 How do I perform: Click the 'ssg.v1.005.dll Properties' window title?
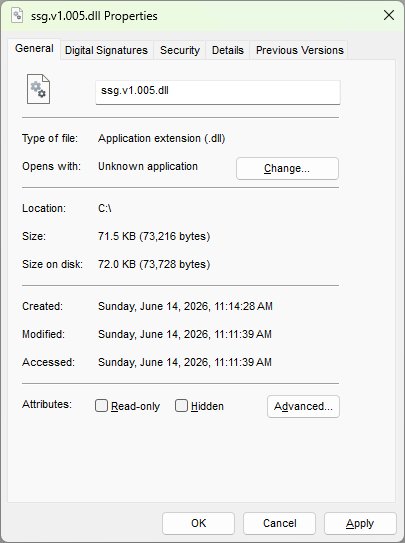(94, 16)
